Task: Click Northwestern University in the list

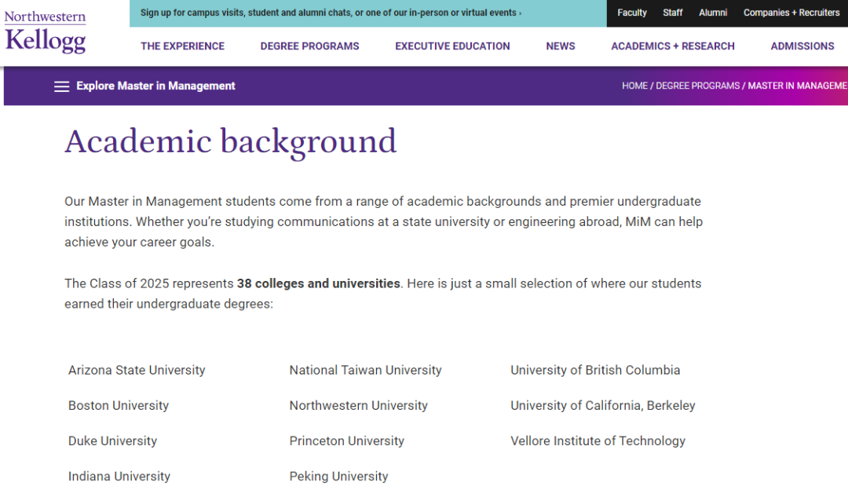Action: point(358,406)
